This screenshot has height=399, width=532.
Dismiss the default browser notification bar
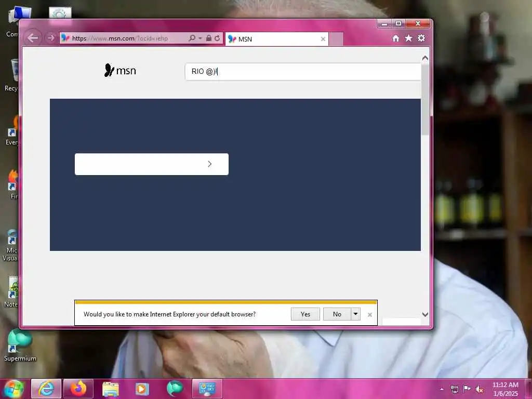[370, 315]
